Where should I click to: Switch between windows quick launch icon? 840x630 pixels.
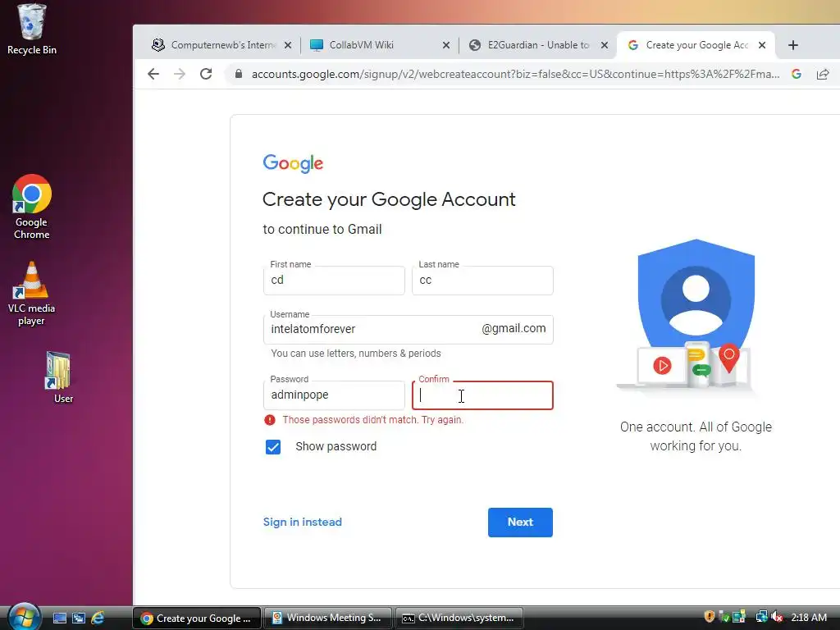click(79, 619)
